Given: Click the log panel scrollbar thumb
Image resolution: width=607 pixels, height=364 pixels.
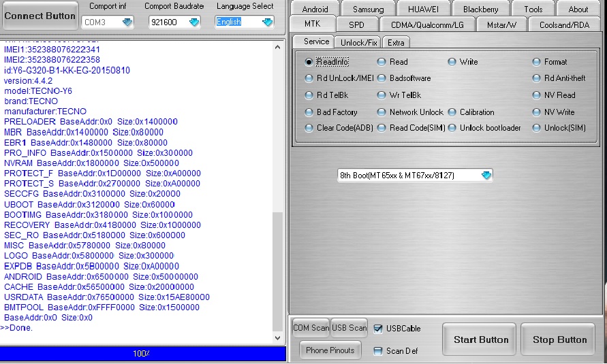Looking at the screenshot, I should [x=277, y=271].
